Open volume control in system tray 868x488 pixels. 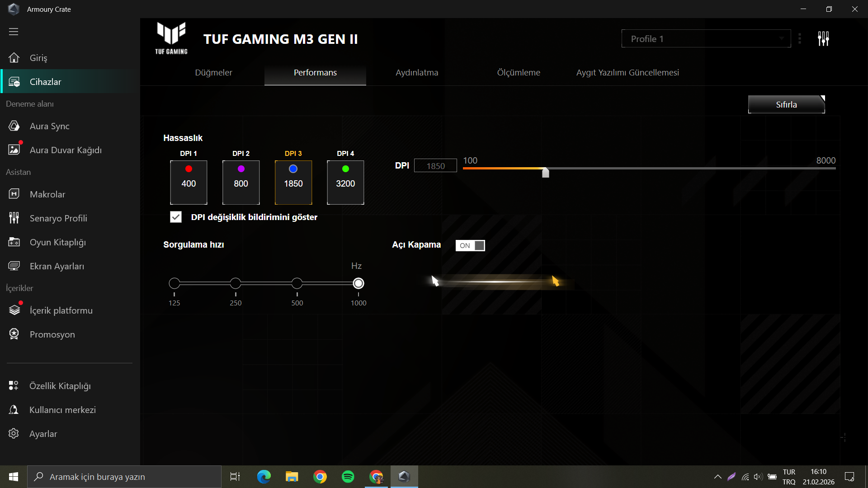758,477
